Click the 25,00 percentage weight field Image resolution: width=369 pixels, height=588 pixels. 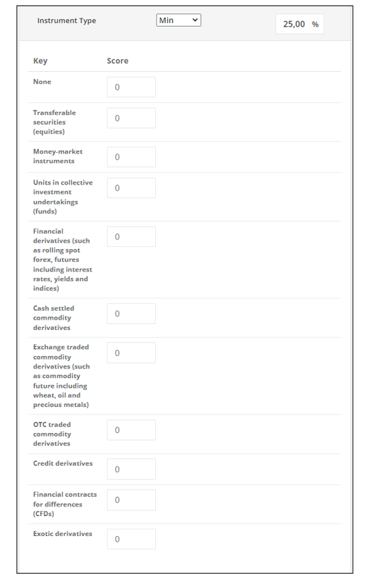tap(299, 24)
